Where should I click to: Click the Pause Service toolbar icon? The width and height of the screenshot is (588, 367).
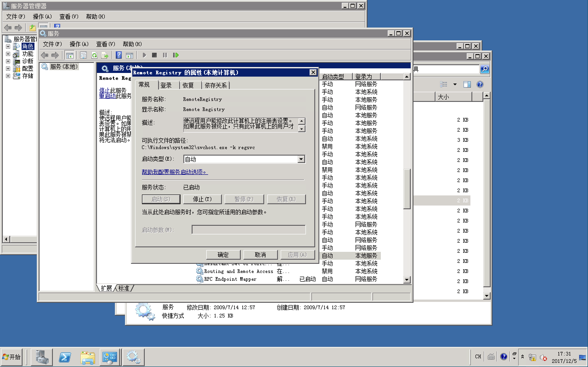[165, 55]
